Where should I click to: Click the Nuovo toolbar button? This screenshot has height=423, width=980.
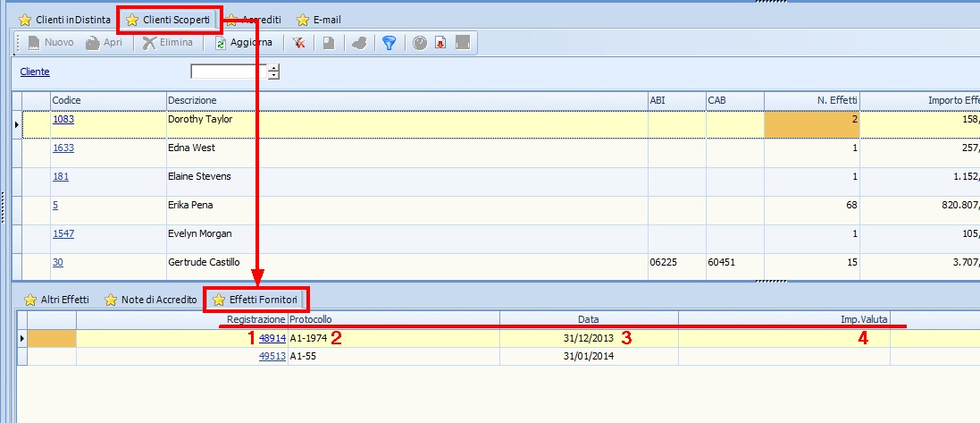coord(50,42)
